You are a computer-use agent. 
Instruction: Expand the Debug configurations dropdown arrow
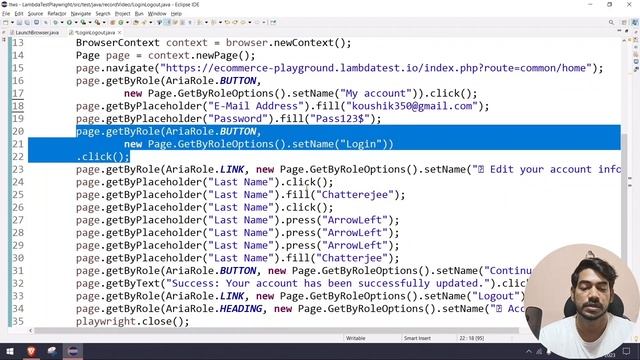click(62, 22)
